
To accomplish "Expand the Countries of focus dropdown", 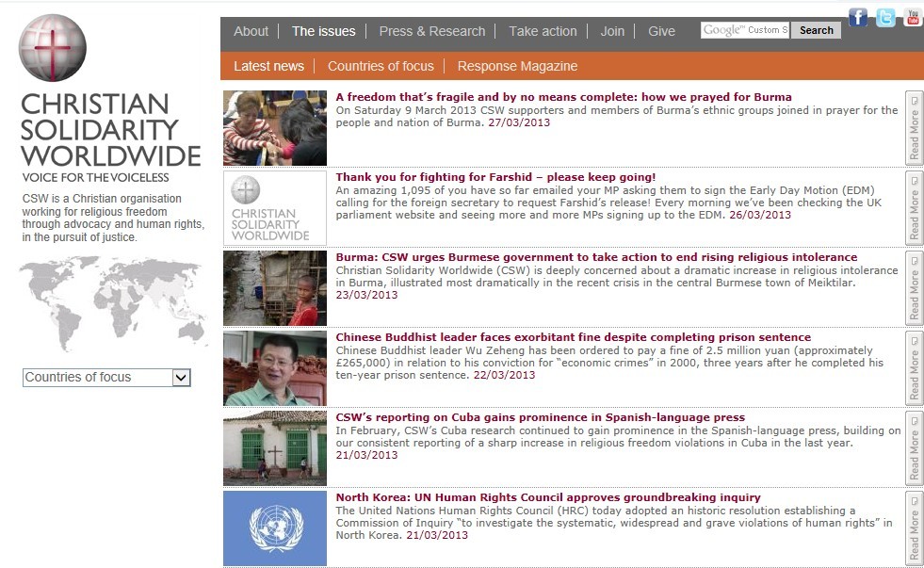I will coord(182,378).
